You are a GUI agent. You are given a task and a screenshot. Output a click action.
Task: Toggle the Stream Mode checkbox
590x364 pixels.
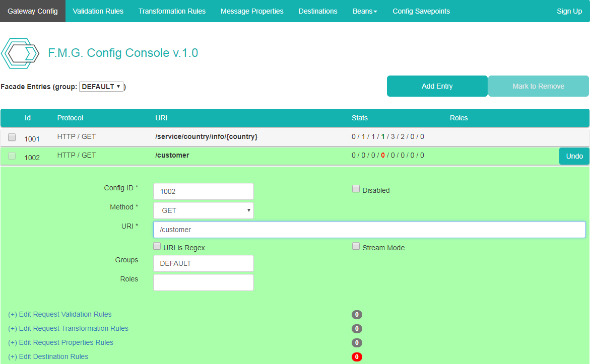pyautogui.click(x=356, y=247)
